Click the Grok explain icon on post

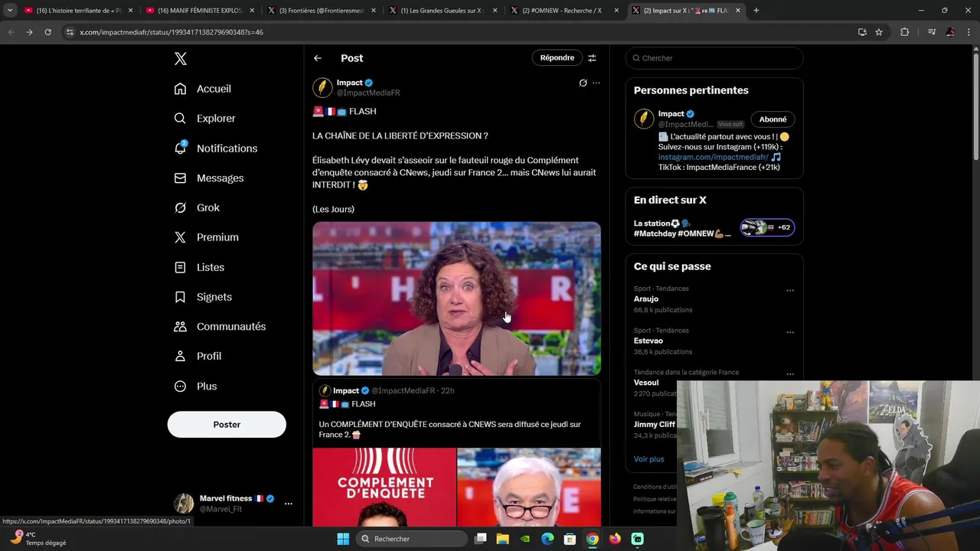tap(583, 83)
